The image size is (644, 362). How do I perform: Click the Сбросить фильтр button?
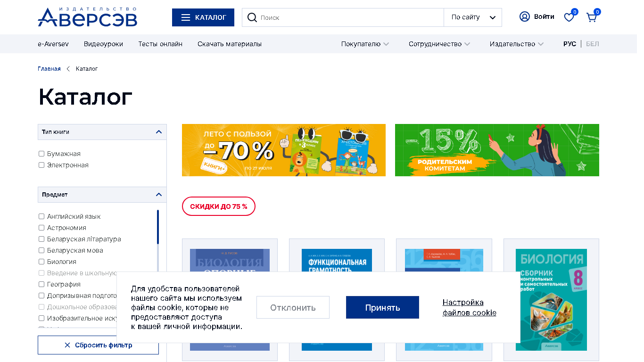coord(98,345)
